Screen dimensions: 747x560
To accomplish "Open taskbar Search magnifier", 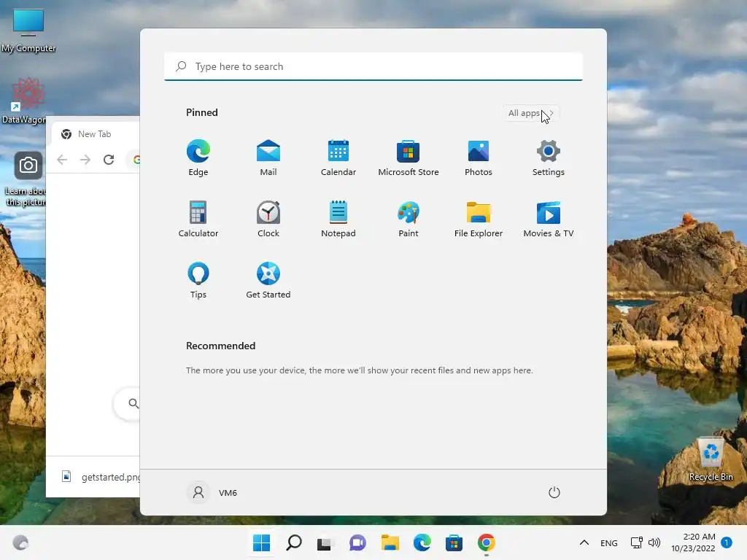I will pos(294,542).
